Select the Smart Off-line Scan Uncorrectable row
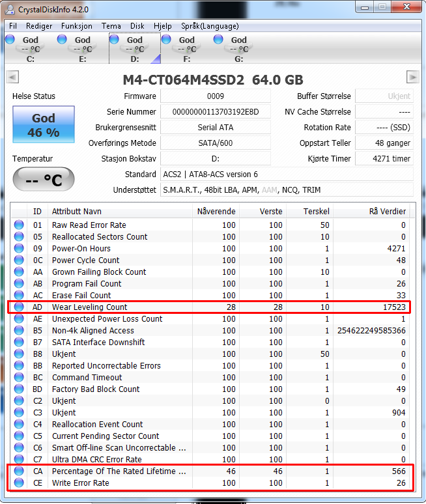This screenshot has width=426, height=504. click(x=210, y=448)
